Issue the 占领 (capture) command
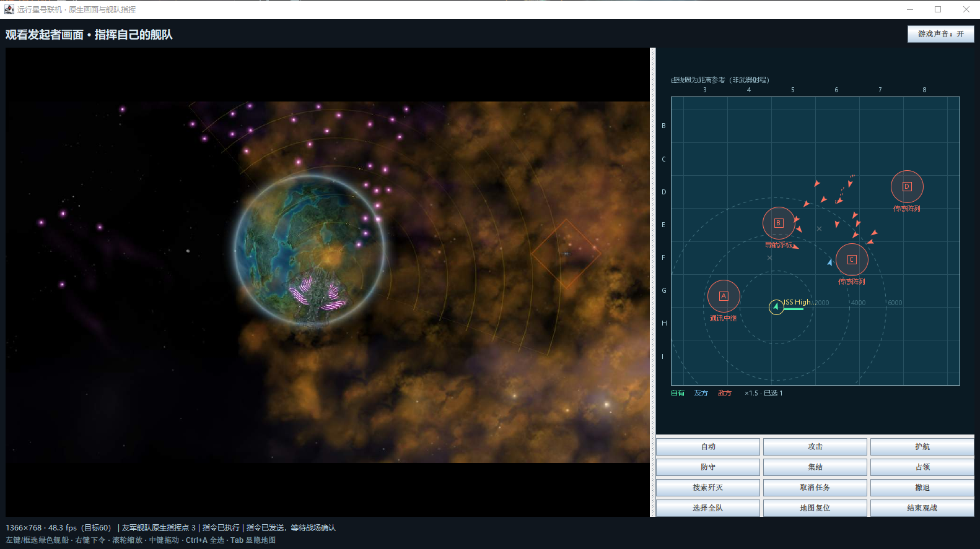The image size is (980, 549). [922, 467]
